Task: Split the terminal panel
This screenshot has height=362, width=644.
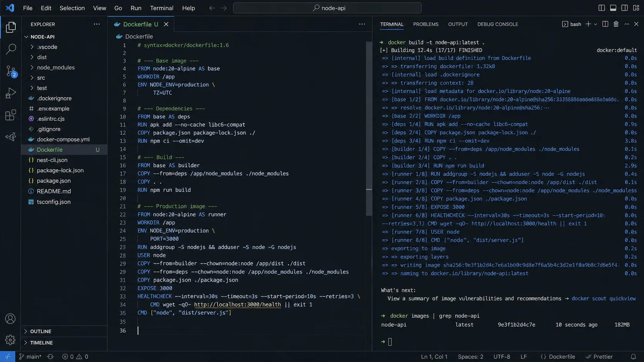Action: pyautogui.click(x=605, y=24)
